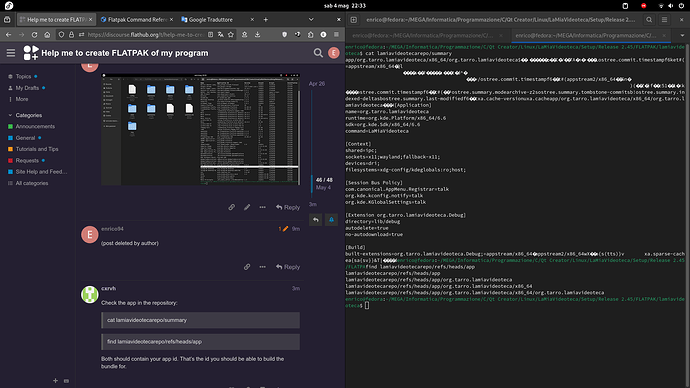Open My Drafts in sidebar
This screenshot has width=690, height=388.
[27, 88]
